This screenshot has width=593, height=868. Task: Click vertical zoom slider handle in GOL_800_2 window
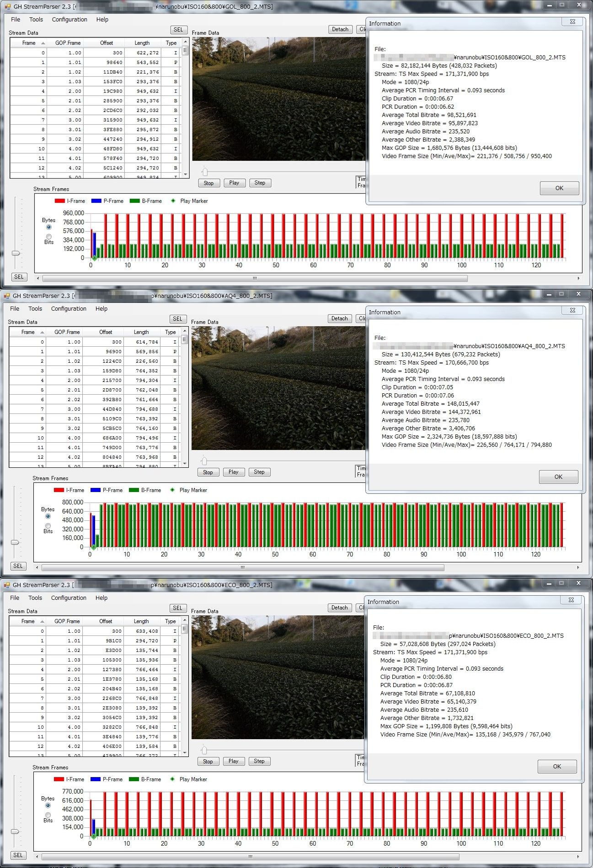[16, 253]
